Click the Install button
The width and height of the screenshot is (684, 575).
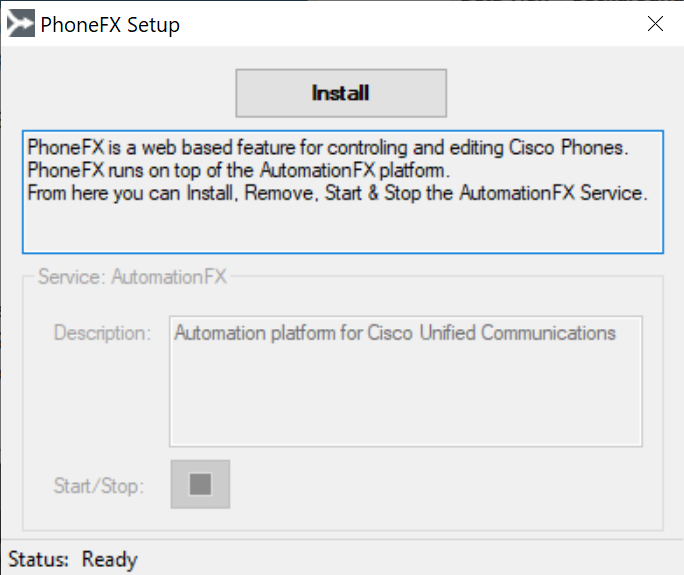(x=341, y=93)
